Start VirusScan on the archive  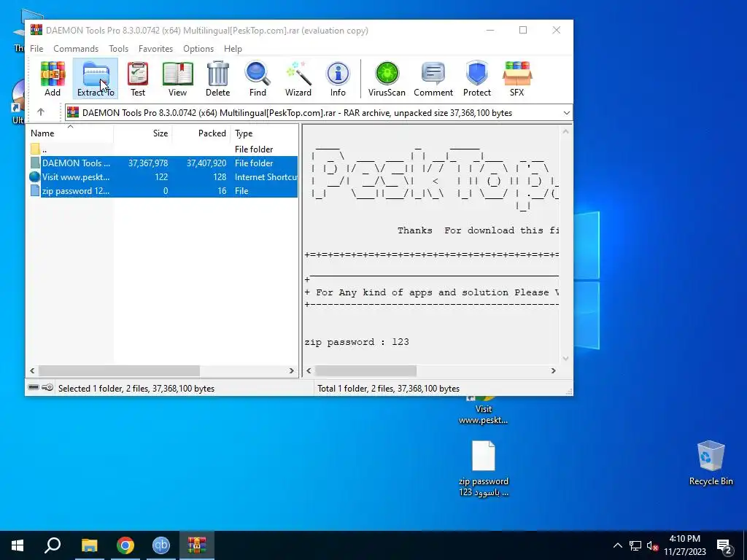coord(387,79)
